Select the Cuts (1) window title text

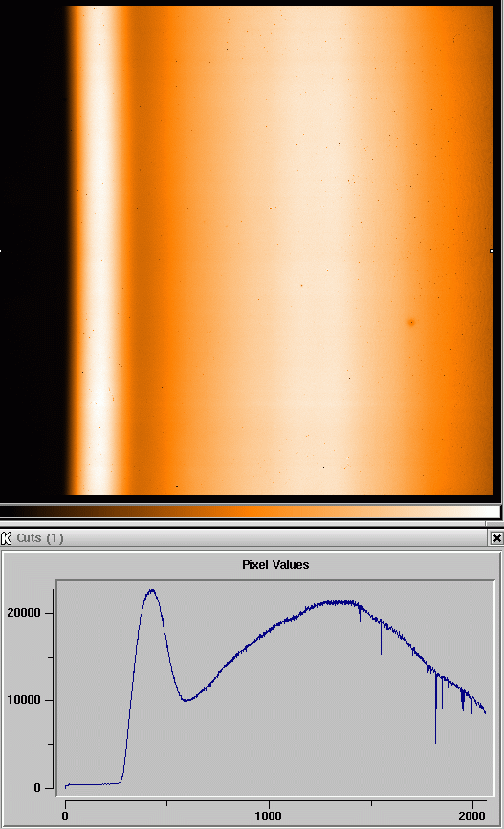pyautogui.click(x=40, y=538)
